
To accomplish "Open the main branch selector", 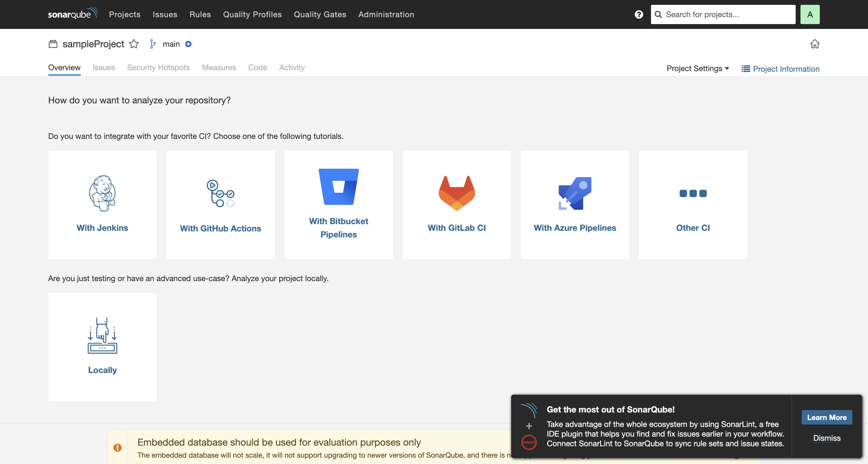I will tap(171, 44).
